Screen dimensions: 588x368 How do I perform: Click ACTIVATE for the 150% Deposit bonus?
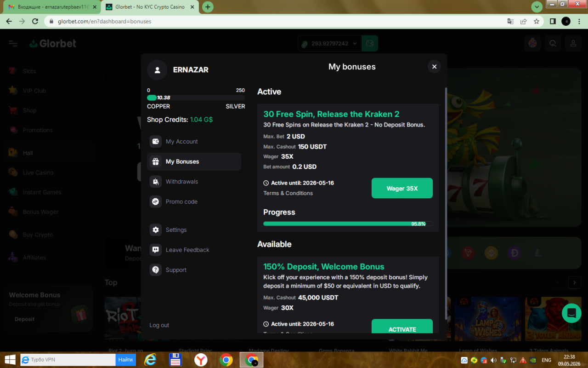click(402, 326)
